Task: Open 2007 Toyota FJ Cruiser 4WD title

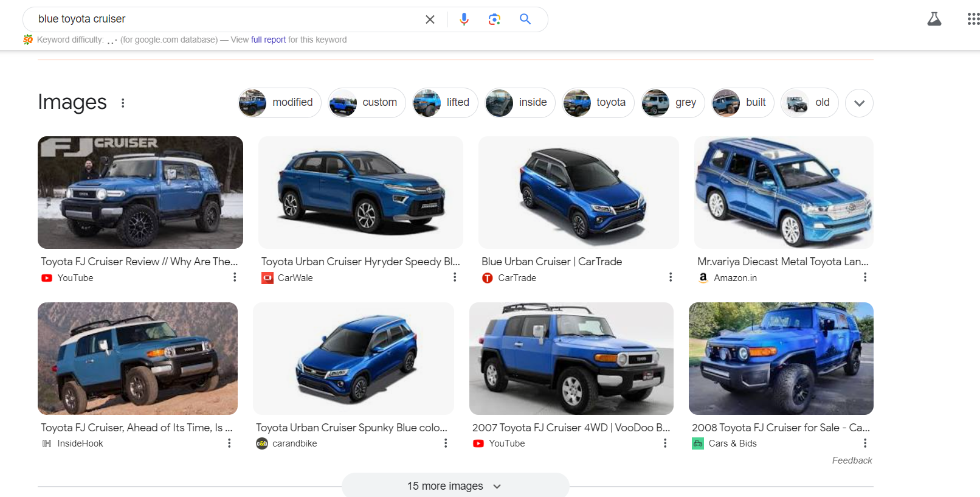Action: [571, 428]
